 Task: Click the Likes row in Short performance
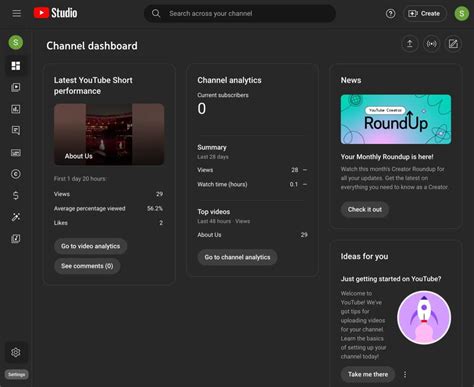(x=109, y=223)
